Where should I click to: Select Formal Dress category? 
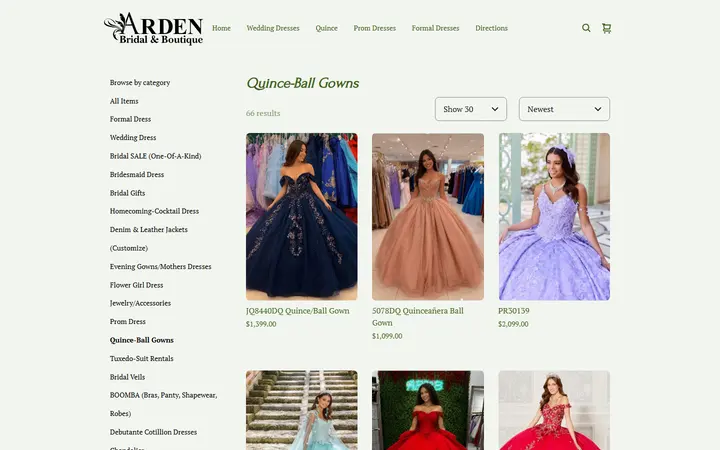130,119
